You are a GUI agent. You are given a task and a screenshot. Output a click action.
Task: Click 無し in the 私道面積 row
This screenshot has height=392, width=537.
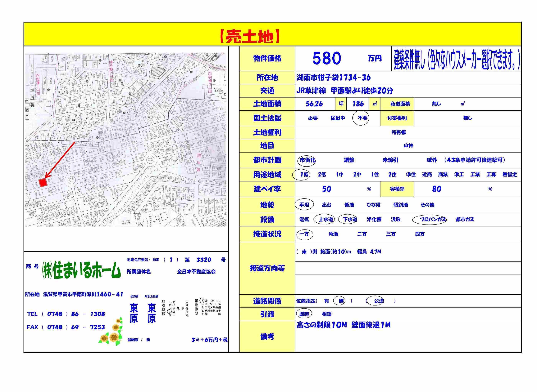[436, 104]
